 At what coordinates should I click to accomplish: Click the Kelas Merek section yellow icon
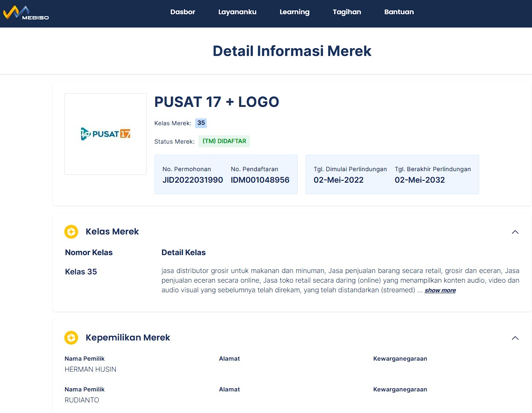pyautogui.click(x=71, y=232)
